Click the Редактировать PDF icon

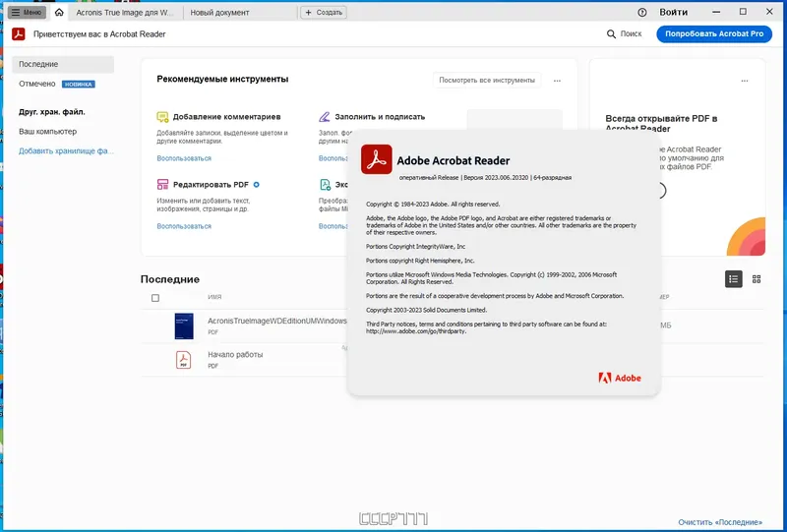pyautogui.click(x=162, y=184)
